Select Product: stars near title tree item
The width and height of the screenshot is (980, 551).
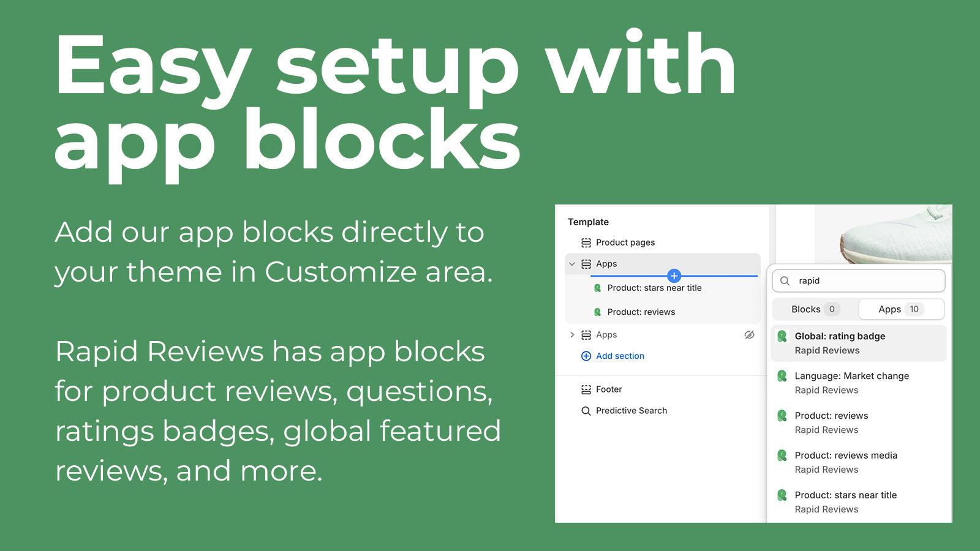(x=654, y=288)
